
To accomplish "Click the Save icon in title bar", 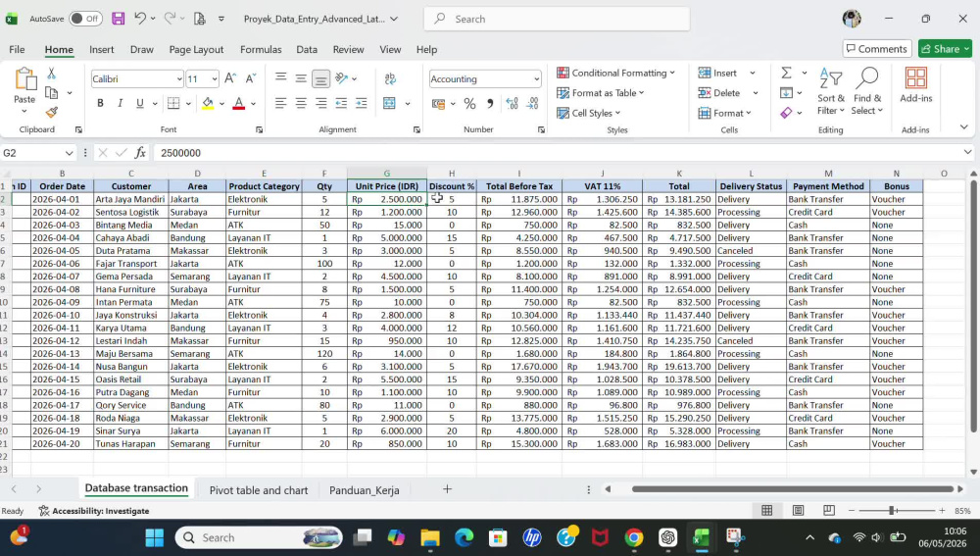I will click(x=119, y=19).
